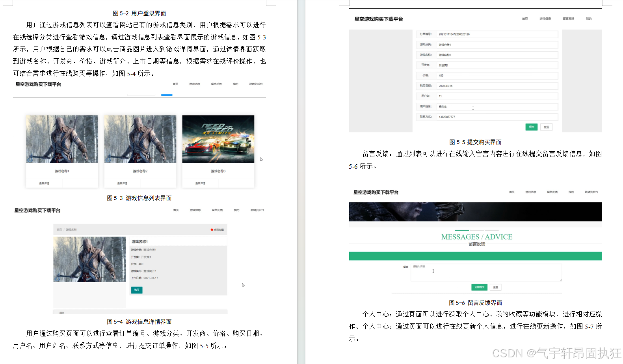Click 游戏信息 in the Figure 5-4 navbar
This screenshot has height=364, width=623.
pyautogui.click(x=195, y=210)
